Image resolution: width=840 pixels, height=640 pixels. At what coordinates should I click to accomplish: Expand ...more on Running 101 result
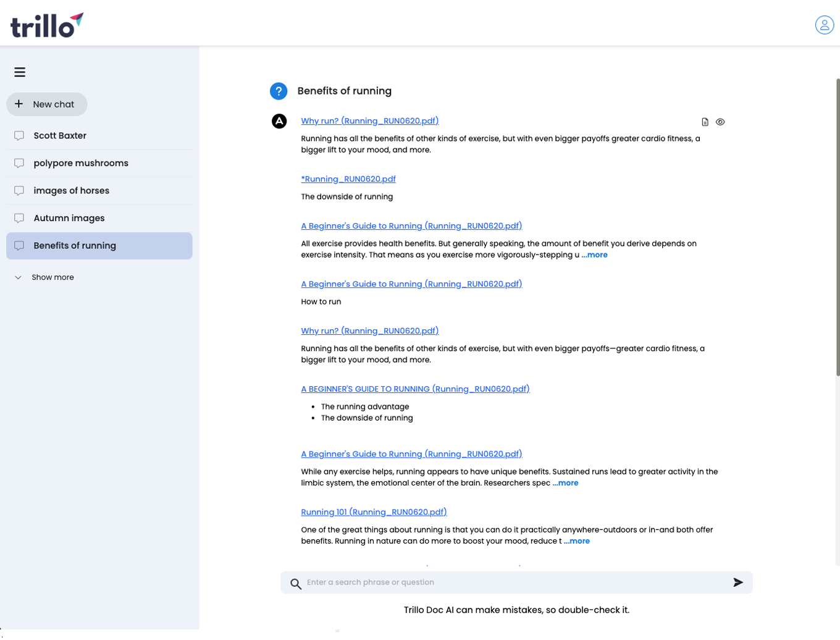tap(576, 541)
